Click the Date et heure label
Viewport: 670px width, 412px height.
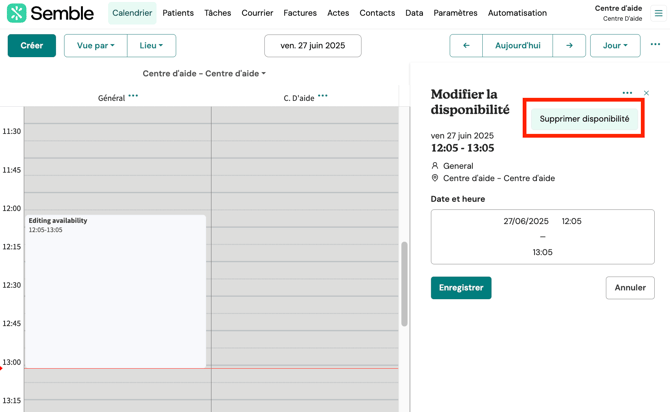click(x=458, y=199)
